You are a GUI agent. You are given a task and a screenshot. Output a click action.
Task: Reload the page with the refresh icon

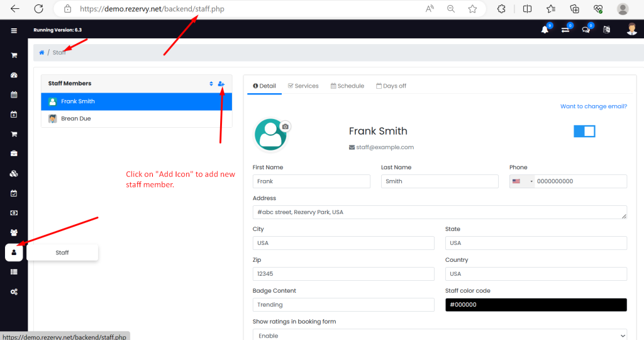tap(38, 9)
